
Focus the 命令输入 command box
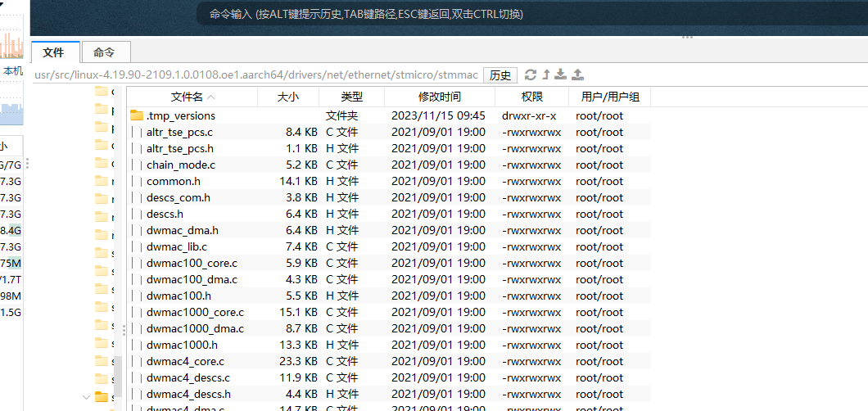point(524,14)
